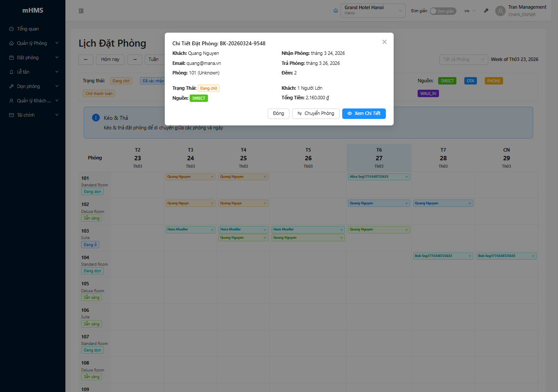558x392 pixels.
Task: Open Tổng quan in the sidebar
Action: pos(28,29)
